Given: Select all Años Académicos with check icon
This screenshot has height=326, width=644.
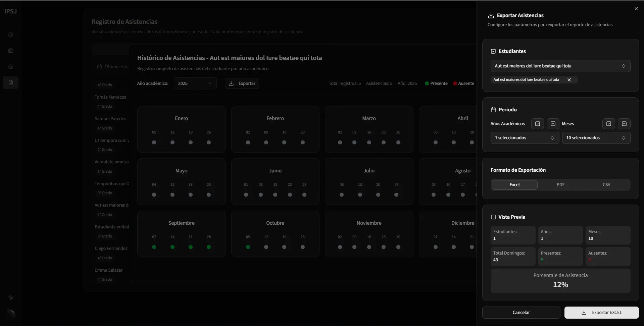Looking at the screenshot, I should 537,124.
